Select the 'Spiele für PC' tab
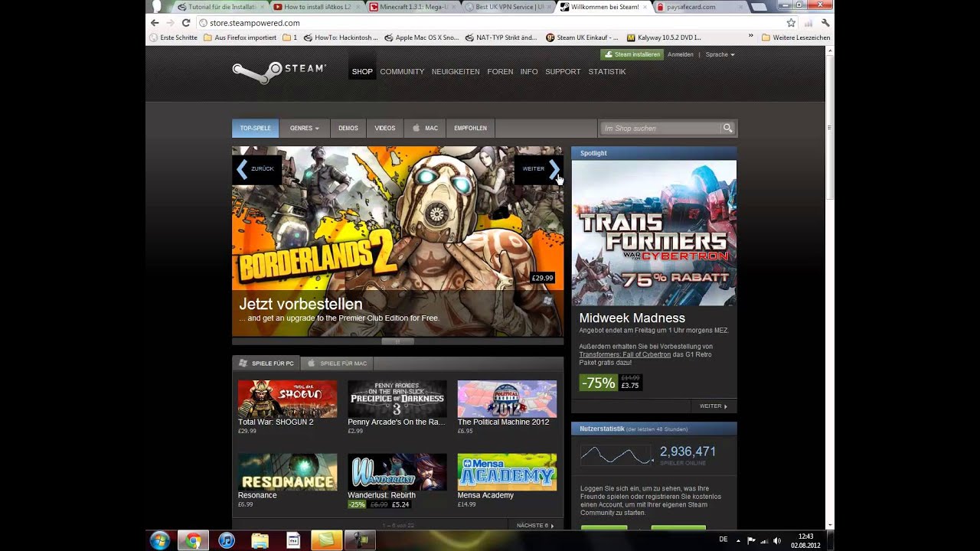 tap(266, 364)
